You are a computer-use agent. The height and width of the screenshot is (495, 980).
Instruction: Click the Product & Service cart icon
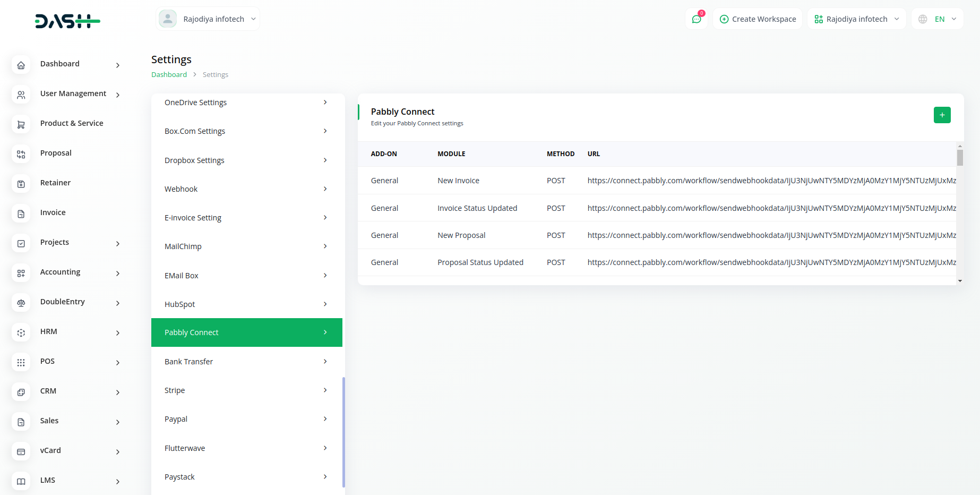21,124
